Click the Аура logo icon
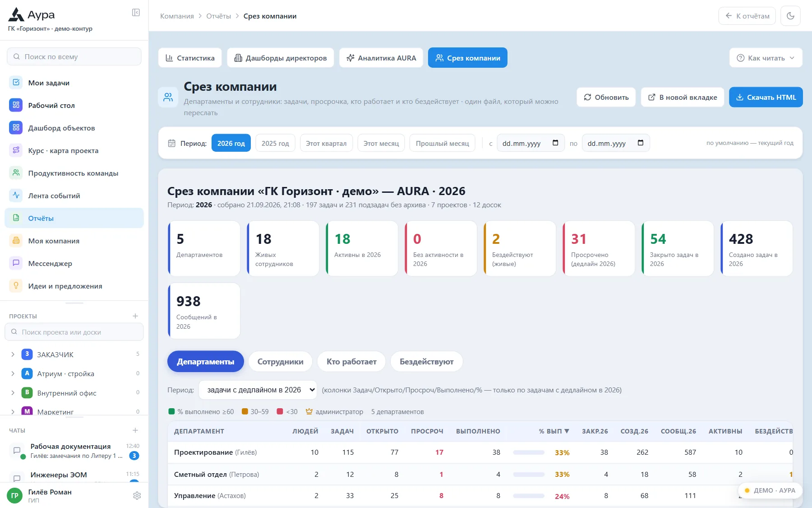The width and height of the screenshot is (812, 508). pyautogui.click(x=16, y=15)
